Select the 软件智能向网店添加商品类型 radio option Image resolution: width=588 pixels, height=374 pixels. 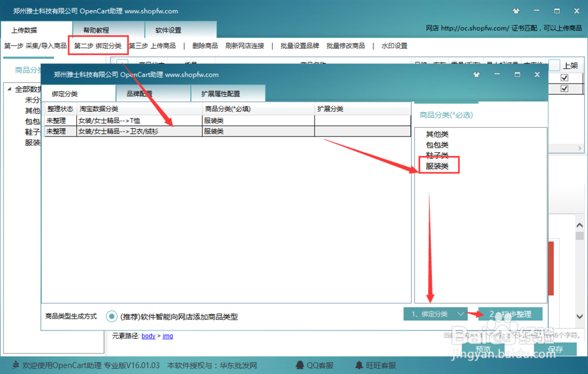click(x=111, y=316)
